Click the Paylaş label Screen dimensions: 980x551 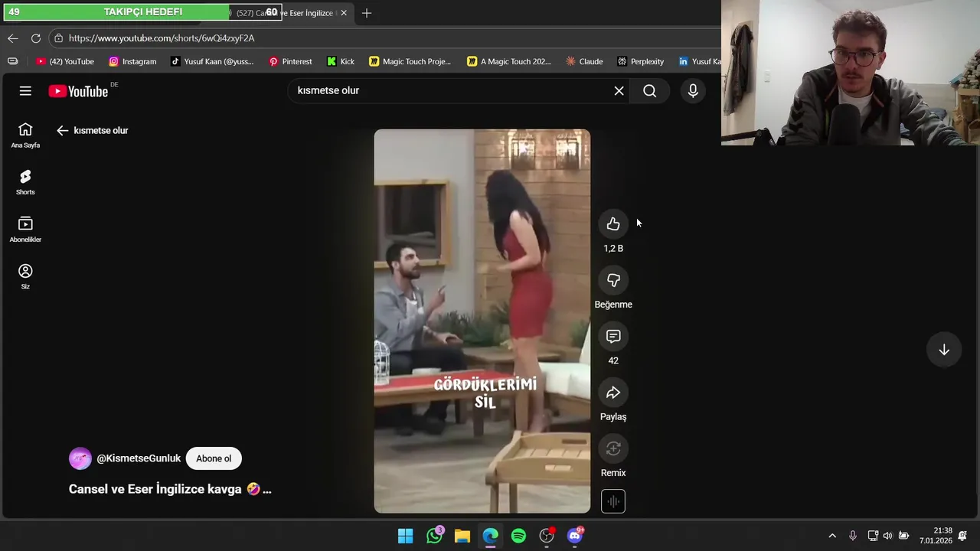(x=613, y=417)
